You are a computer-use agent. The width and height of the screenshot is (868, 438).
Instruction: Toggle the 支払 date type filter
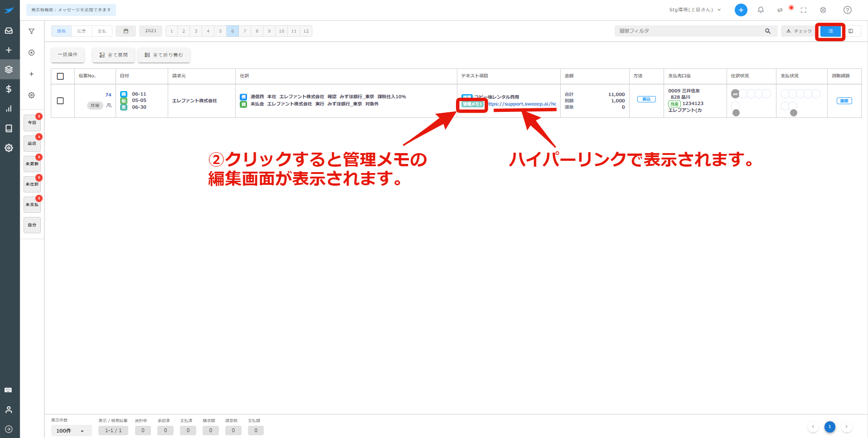[102, 31]
